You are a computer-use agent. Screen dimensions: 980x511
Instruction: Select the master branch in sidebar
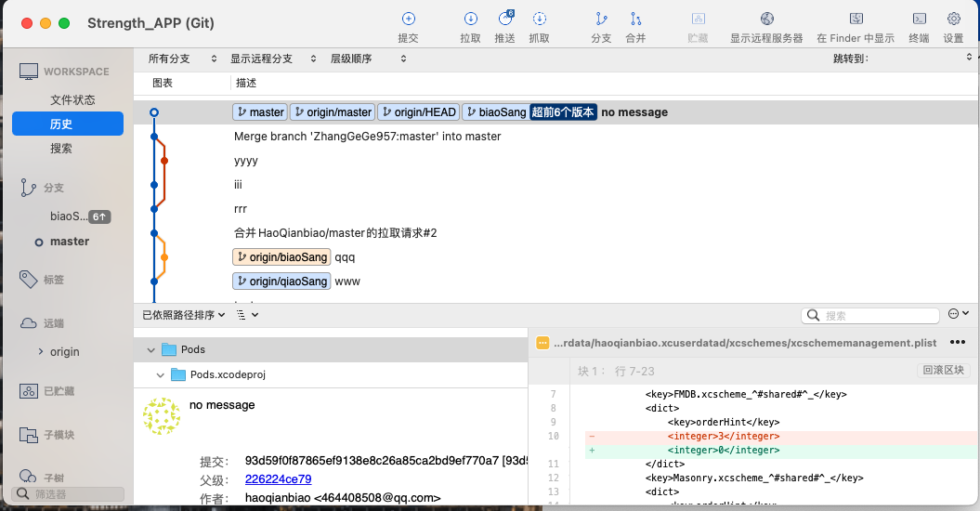tap(70, 242)
